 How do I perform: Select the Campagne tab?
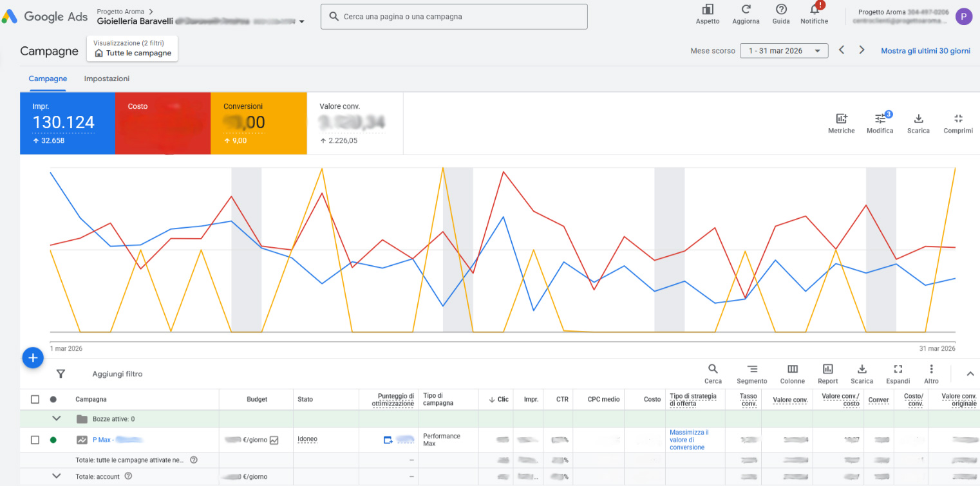click(48, 79)
